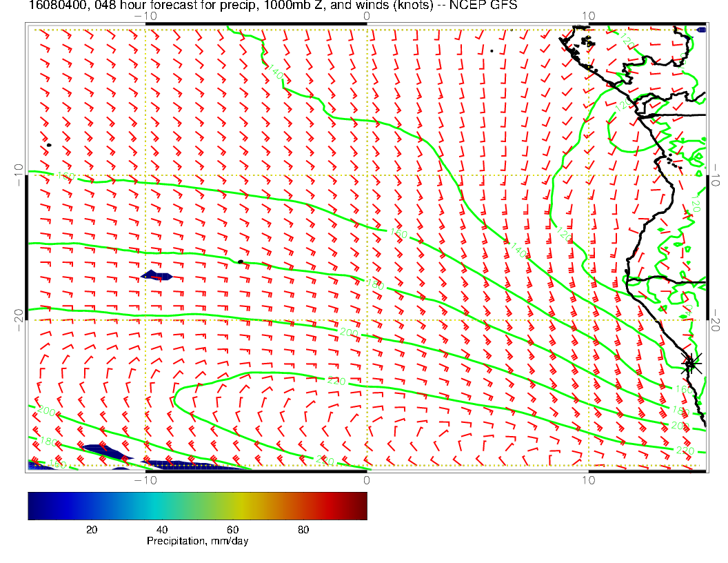Click the precipitation color scale bar
This screenshot has width=728, height=563.
point(197,506)
